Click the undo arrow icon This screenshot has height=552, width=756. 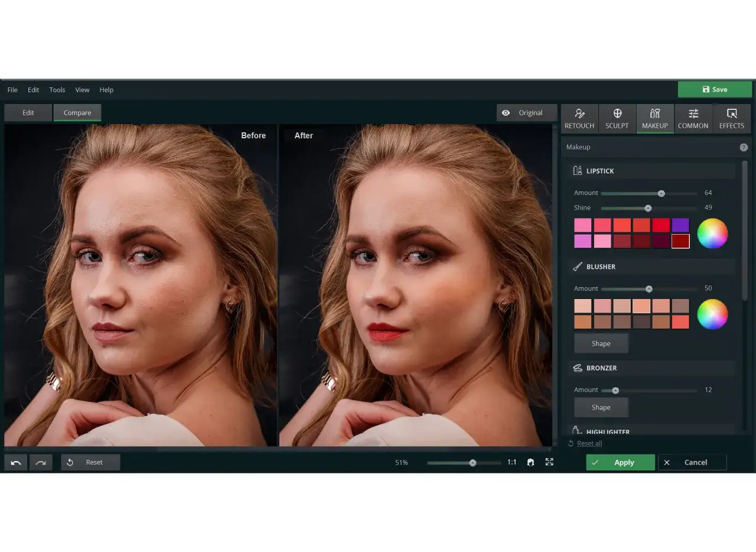16,462
